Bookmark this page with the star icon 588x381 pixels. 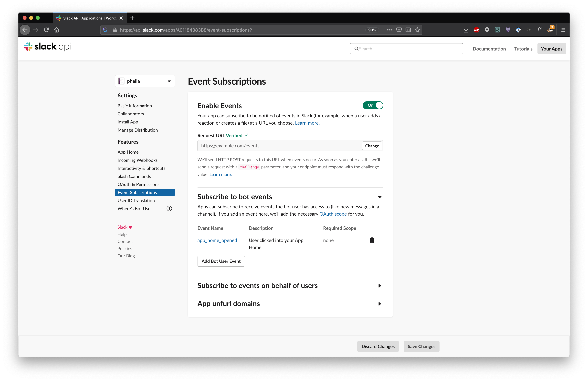(417, 30)
